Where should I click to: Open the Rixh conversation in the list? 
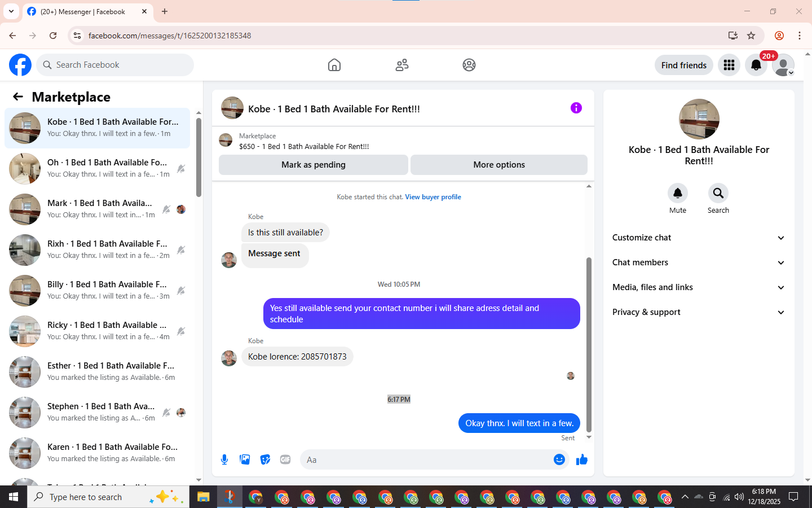click(97, 250)
